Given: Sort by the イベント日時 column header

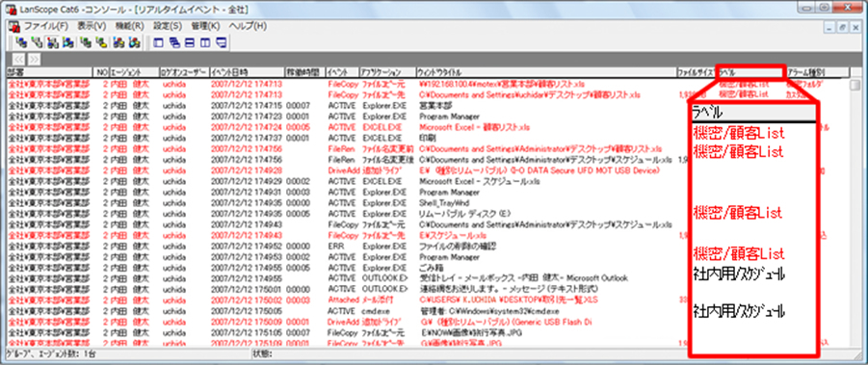Looking at the screenshot, I should pyautogui.click(x=247, y=72).
